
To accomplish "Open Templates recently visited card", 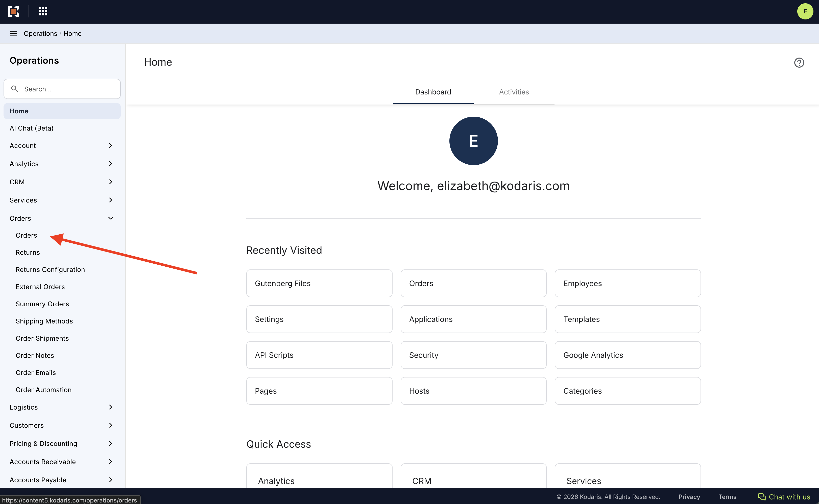I will click(x=628, y=319).
